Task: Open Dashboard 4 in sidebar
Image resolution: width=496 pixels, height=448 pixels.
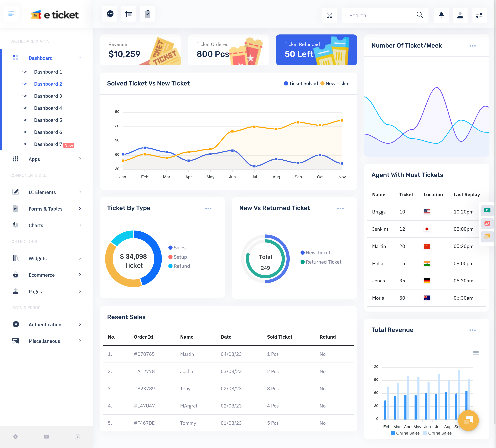Action: point(48,108)
